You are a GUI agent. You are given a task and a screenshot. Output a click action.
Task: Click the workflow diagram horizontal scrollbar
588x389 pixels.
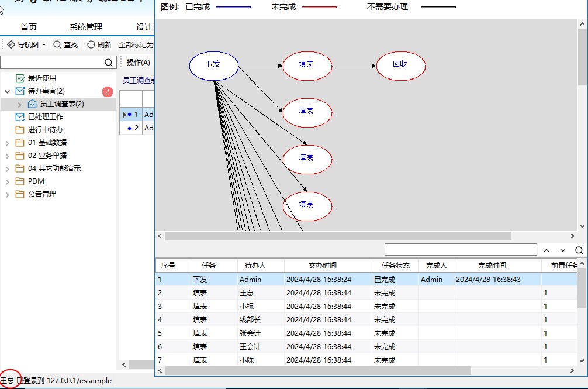337,236
